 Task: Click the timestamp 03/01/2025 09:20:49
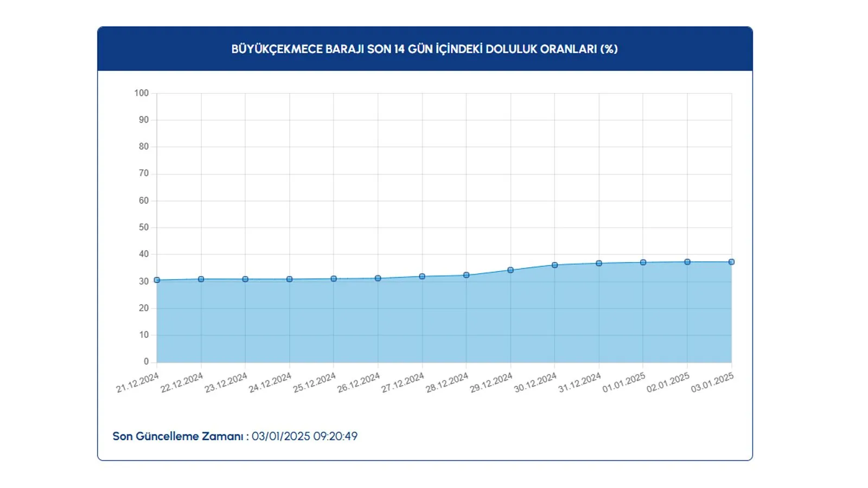point(304,436)
